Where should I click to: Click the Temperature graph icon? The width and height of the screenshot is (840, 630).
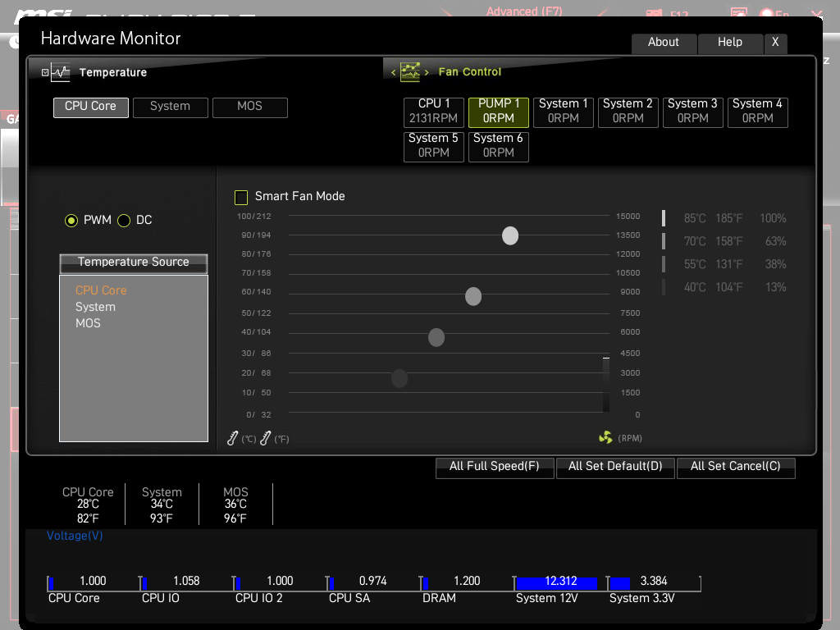coord(61,72)
